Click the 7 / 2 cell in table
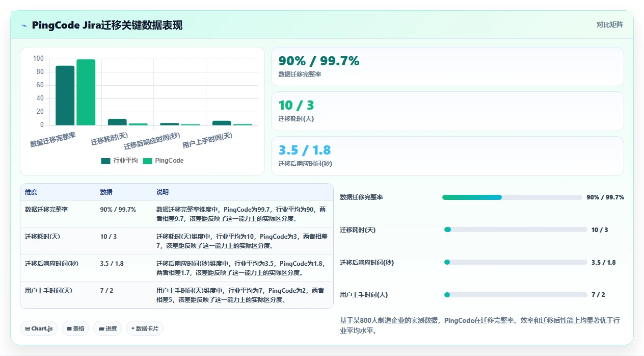 tap(107, 291)
